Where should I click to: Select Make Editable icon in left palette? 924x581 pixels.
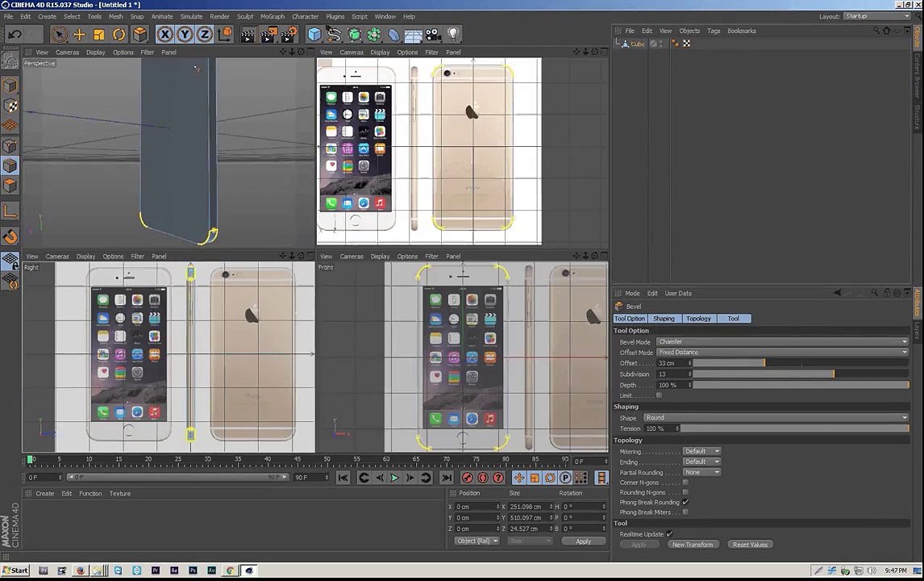10,61
